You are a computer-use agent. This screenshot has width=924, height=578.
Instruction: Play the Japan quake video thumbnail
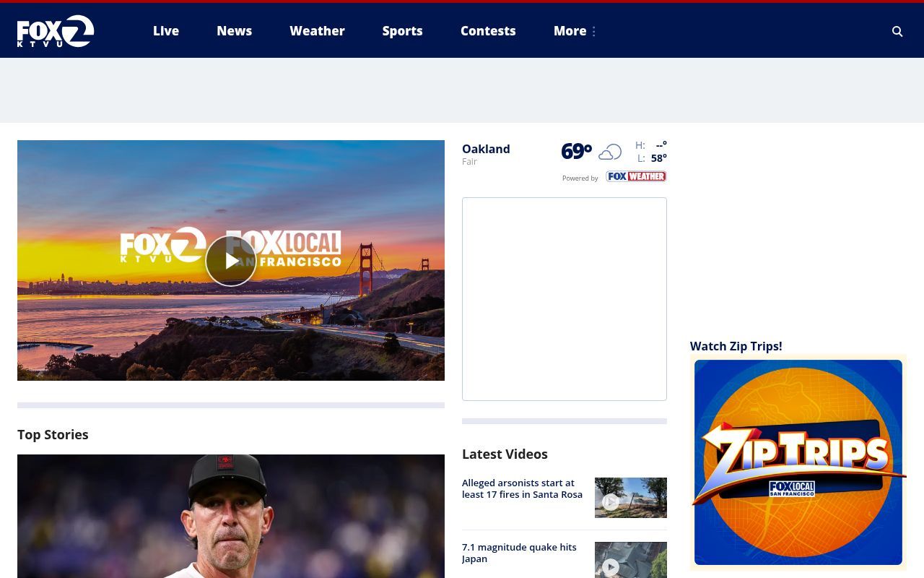click(x=631, y=560)
